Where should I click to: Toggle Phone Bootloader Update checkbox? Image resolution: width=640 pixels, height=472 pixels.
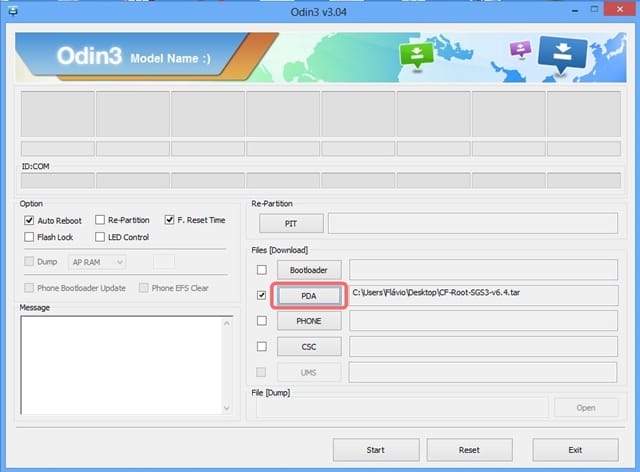pyautogui.click(x=29, y=288)
